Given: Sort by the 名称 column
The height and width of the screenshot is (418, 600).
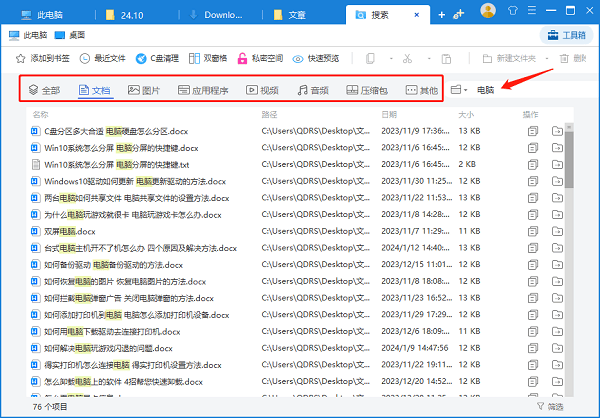Looking at the screenshot, I should point(40,114).
